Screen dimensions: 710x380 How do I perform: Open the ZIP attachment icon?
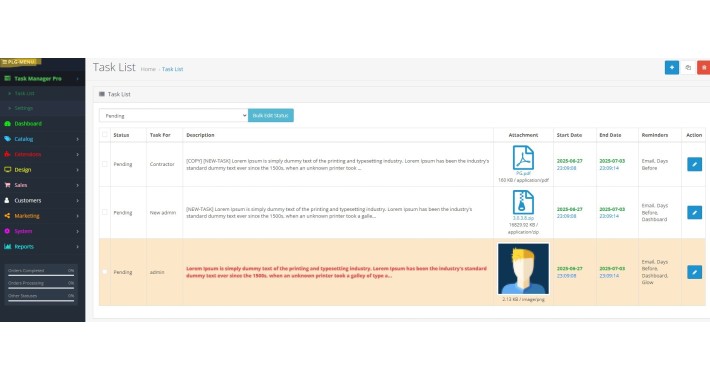pos(523,202)
